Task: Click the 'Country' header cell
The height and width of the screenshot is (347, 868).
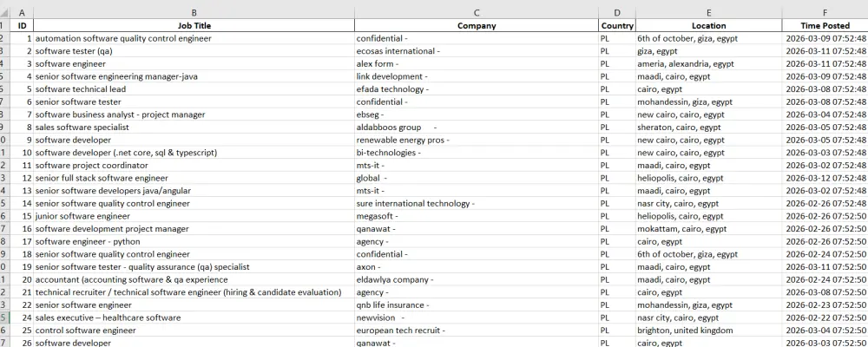Action: [x=617, y=25]
